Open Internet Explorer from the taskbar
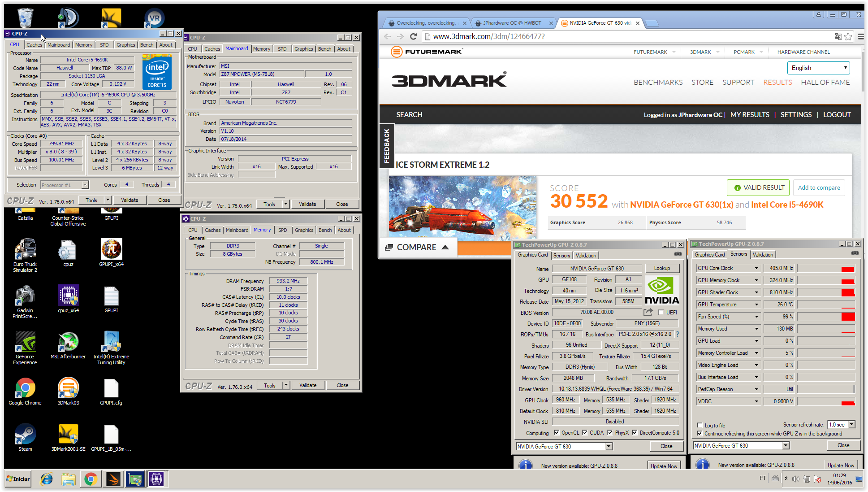 tap(47, 479)
